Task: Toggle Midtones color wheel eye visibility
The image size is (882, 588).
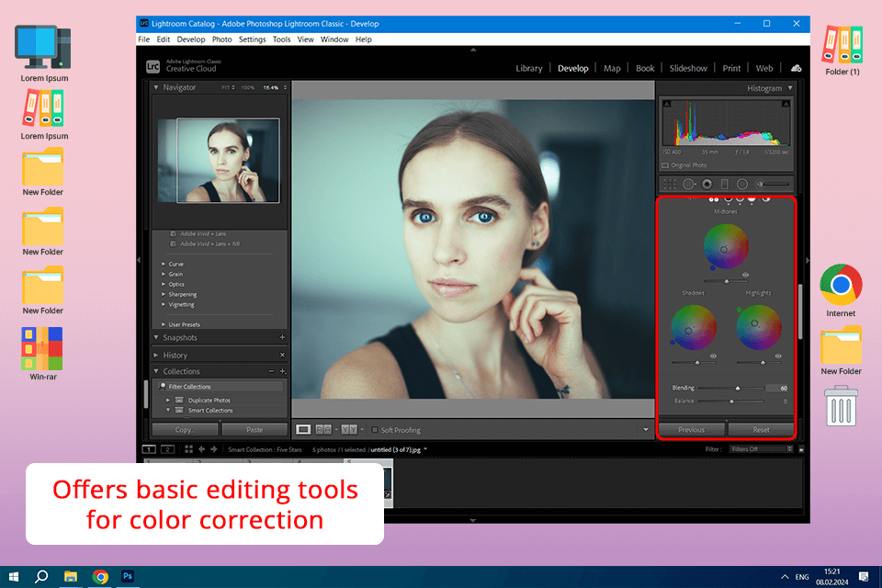Action: (x=745, y=275)
